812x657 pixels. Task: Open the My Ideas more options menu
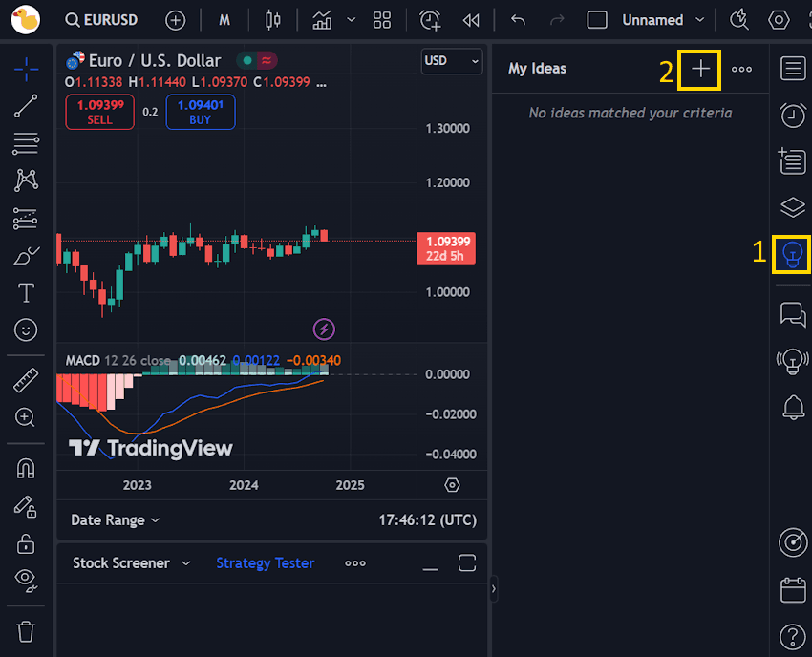click(x=742, y=69)
